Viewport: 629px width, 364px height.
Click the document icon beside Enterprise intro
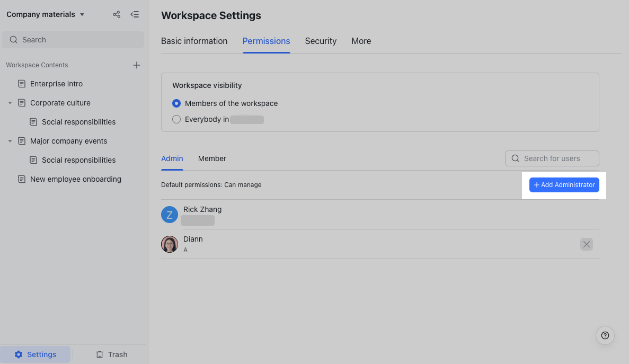click(x=21, y=83)
